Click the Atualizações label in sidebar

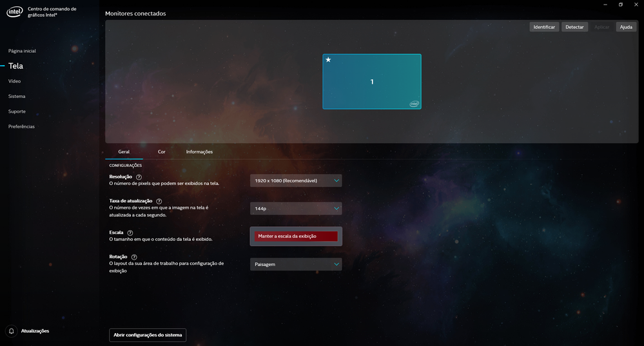(x=35, y=331)
